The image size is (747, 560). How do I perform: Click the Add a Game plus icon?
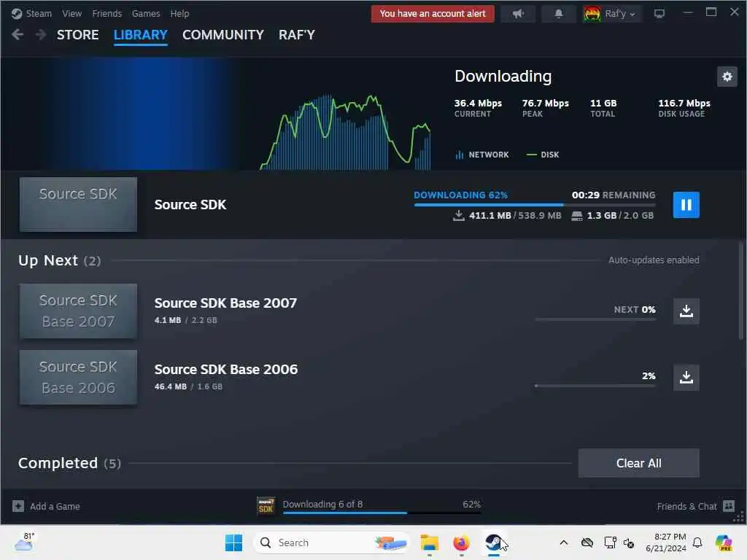point(18,506)
